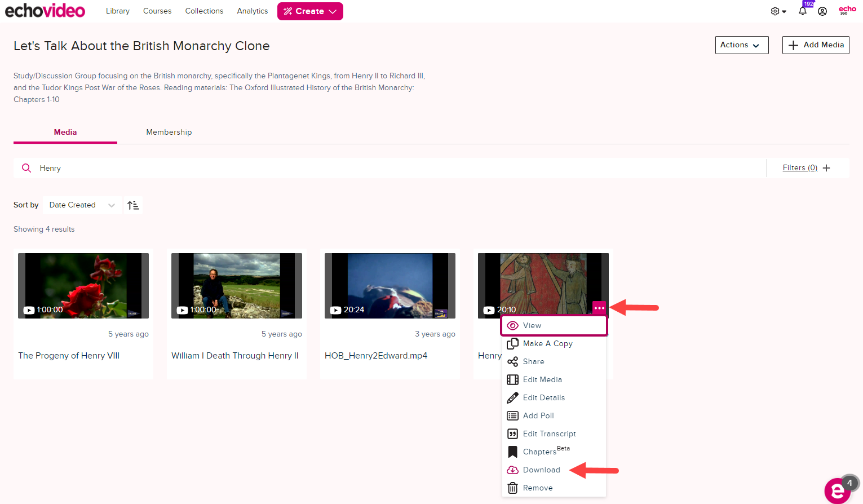Viewport: 863px width, 504px height.
Task: Choose Edit Details menu entry
Action: (554, 397)
